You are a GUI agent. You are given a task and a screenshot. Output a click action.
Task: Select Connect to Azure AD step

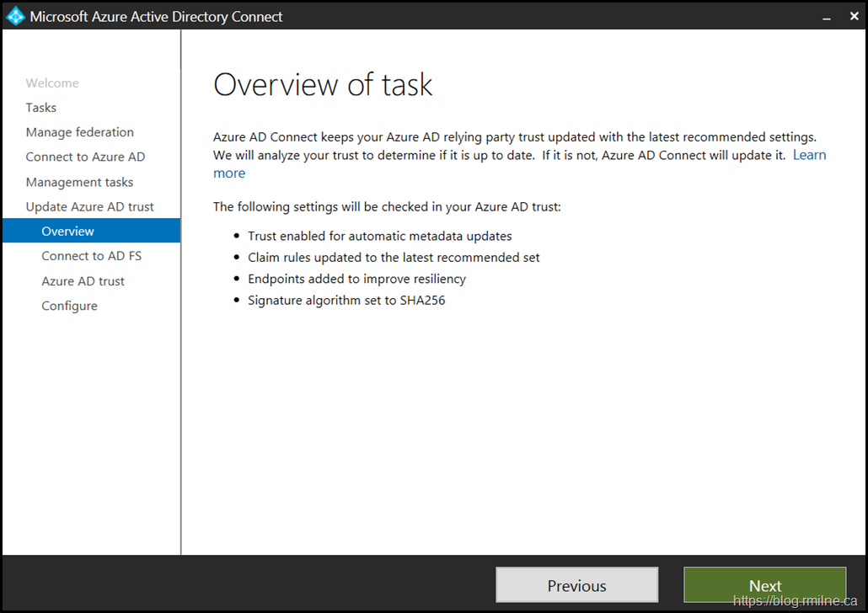coord(85,157)
